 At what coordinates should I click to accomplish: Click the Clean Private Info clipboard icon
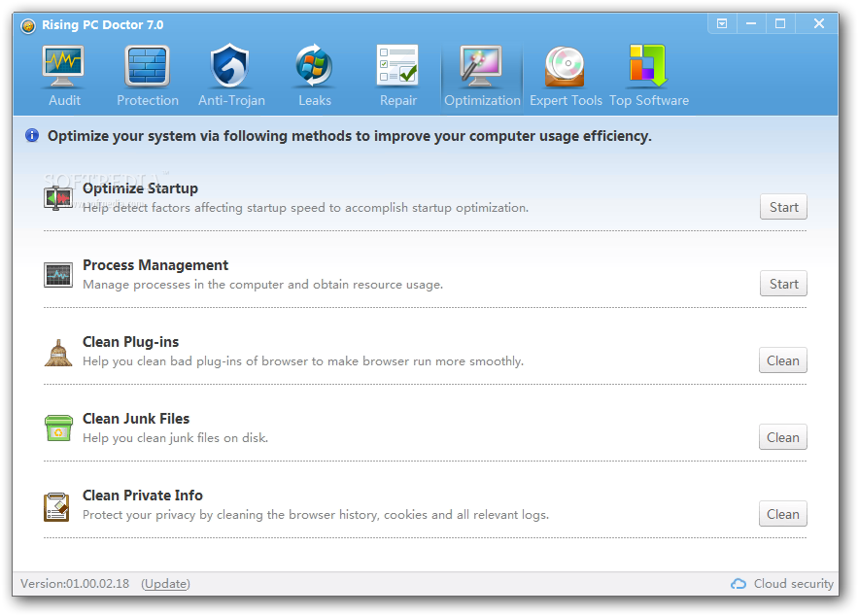[57, 506]
